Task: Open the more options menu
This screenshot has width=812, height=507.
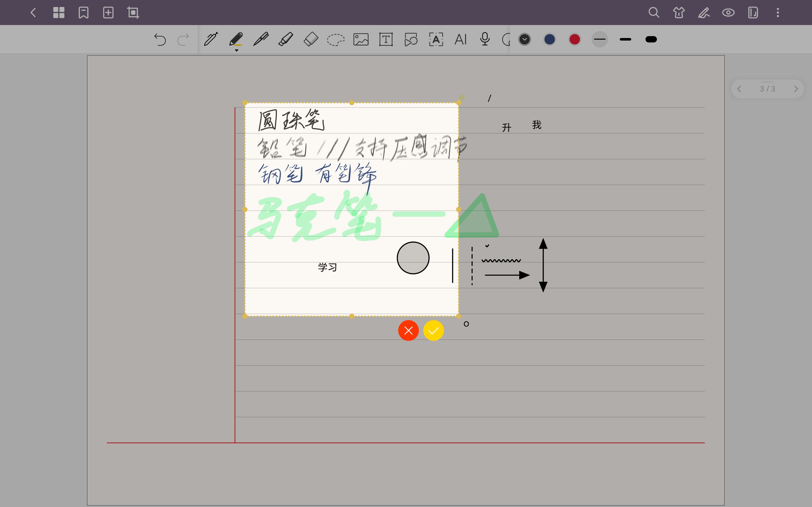Action: click(778, 12)
